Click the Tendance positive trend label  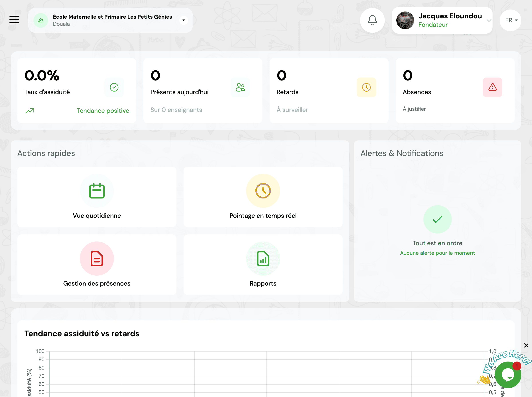(103, 111)
